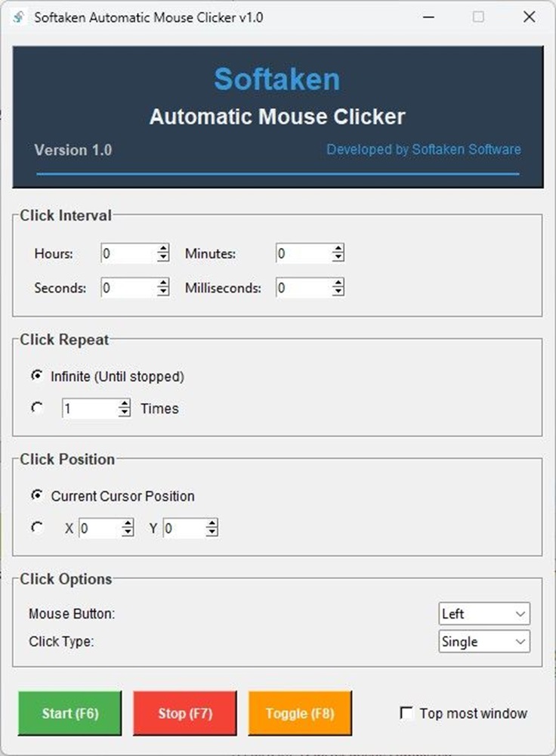
Task: Increase the Seconds spinner value
Action: click(x=163, y=283)
